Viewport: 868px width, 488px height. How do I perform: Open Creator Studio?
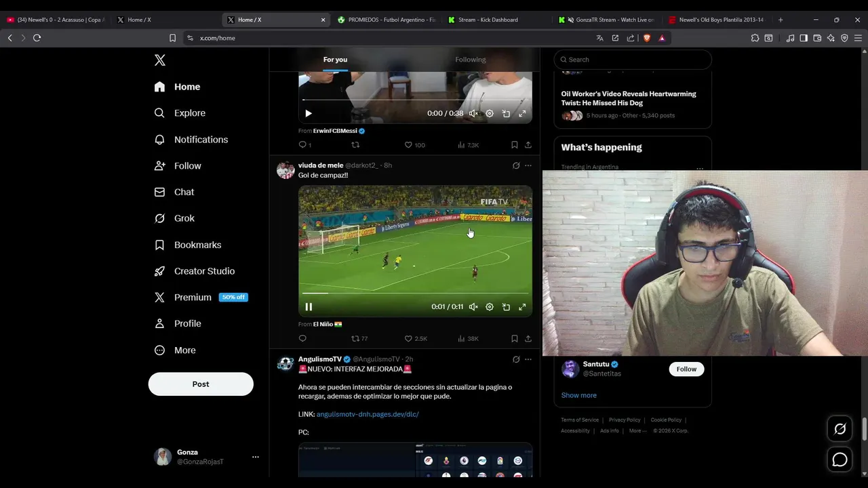coord(195,271)
